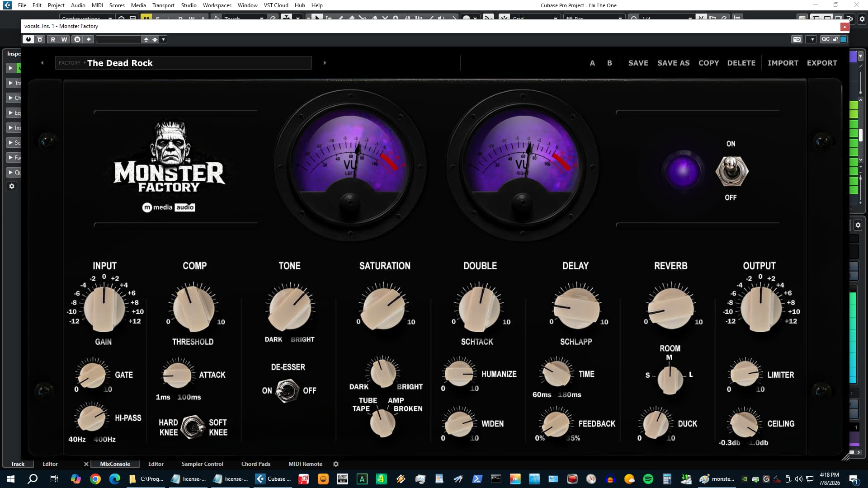Viewport: 868px width, 488px height.
Task: Click the SAVE preset button
Action: pyautogui.click(x=638, y=63)
